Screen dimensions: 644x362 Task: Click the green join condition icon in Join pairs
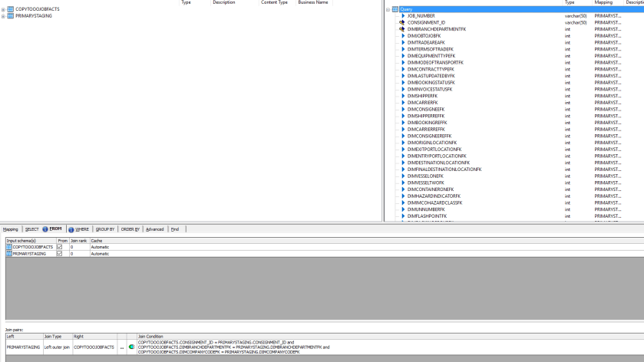click(x=131, y=347)
